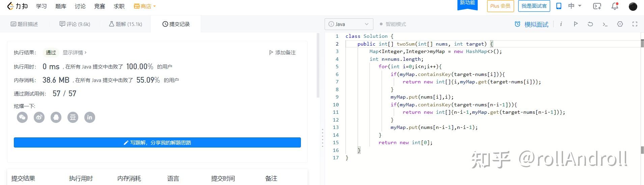
Task: Click the 我是面试官 button
Action: point(534,6)
